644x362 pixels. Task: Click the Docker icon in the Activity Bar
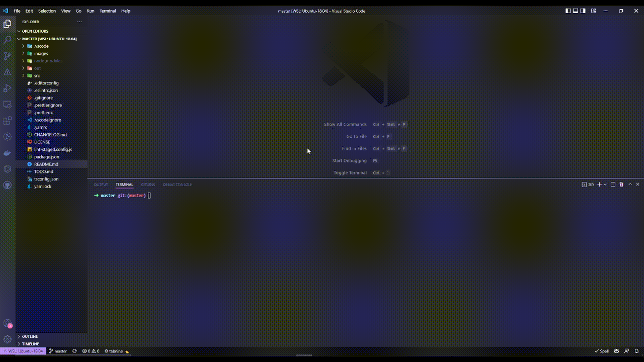click(8, 153)
